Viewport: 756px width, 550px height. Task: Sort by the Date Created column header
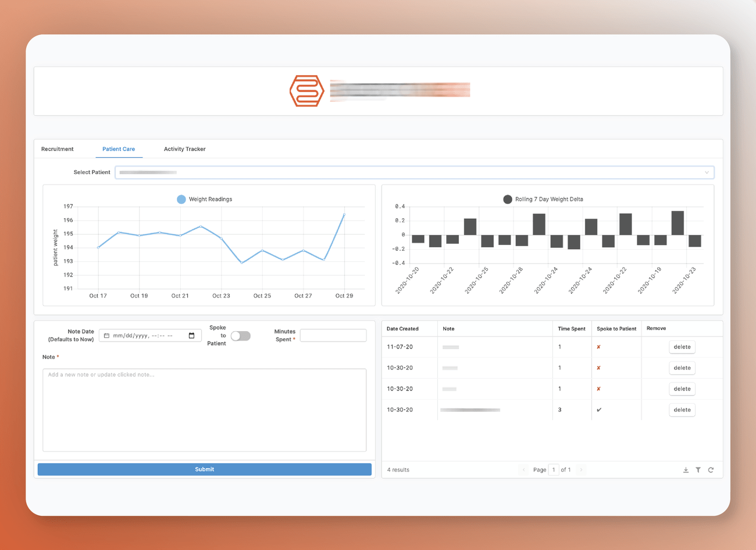tap(402, 329)
